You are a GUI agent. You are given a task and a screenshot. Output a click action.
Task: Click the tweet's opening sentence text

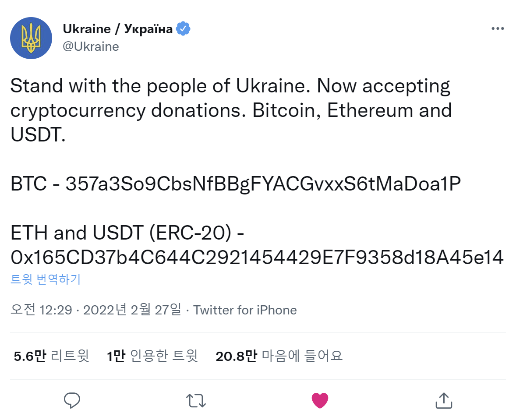[x=160, y=86]
